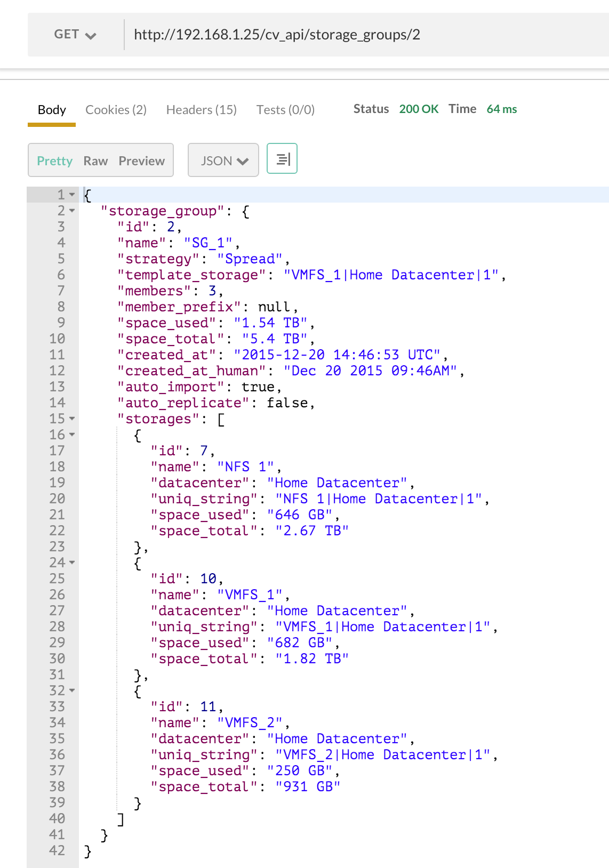This screenshot has height=868, width=609.
Task: Select the Pretty view button
Action: pyautogui.click(x=54, y=161)
